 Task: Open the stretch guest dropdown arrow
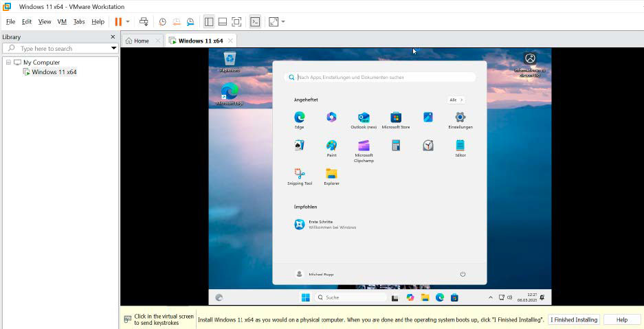pyautogui.click(x=283, y=22)
